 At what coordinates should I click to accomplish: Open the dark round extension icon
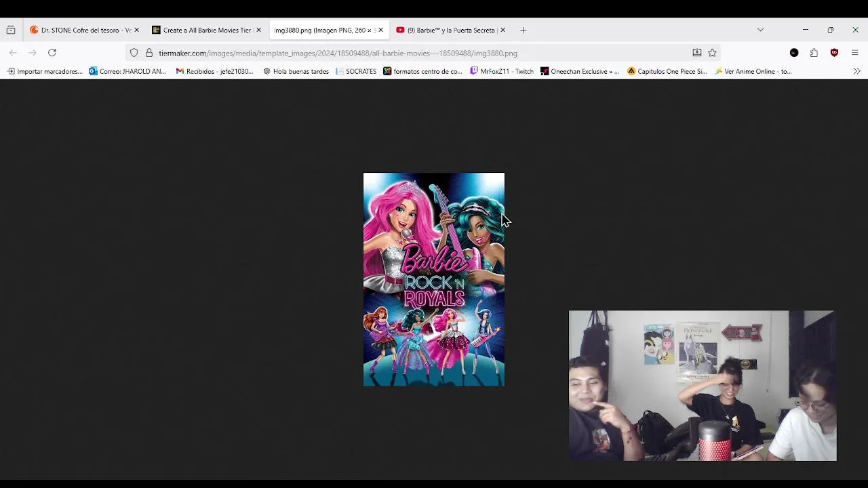(794, 53)
